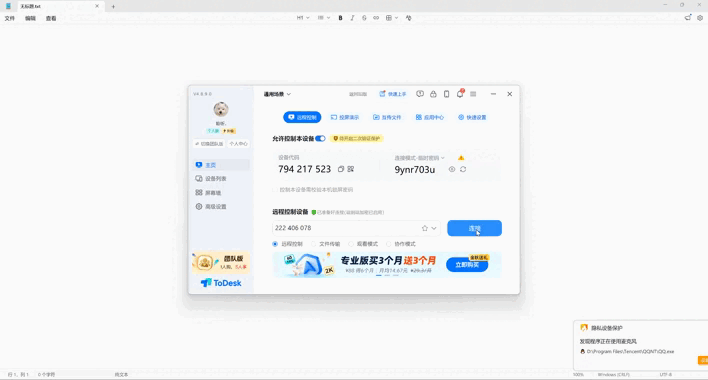
Task: Add a new editor tab with plus
Action: click(113, 7)
